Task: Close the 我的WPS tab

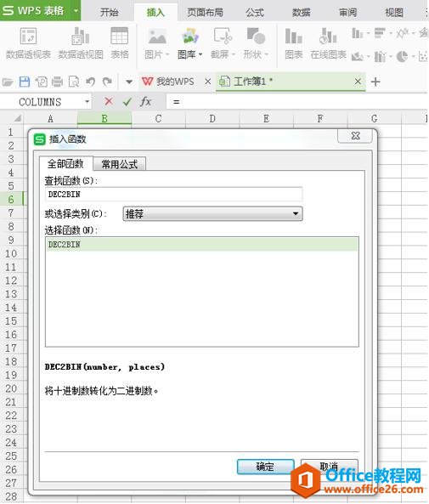Action: point(207,82)
